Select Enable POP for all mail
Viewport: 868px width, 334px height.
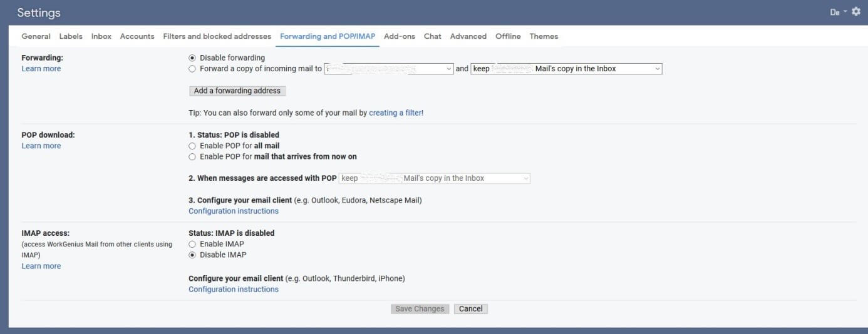pyautogui.click(x=192, y=146)
